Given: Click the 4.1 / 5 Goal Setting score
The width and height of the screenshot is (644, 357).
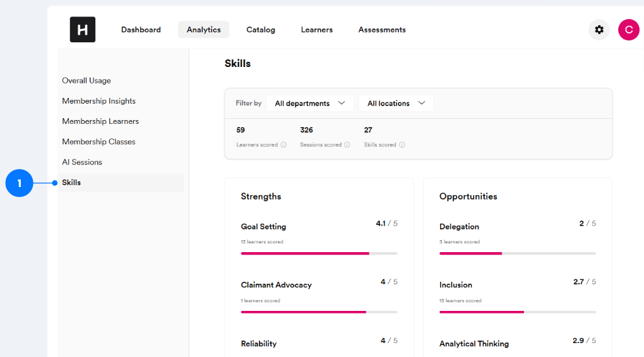Looking at the screenshot, I should [386, 224].
